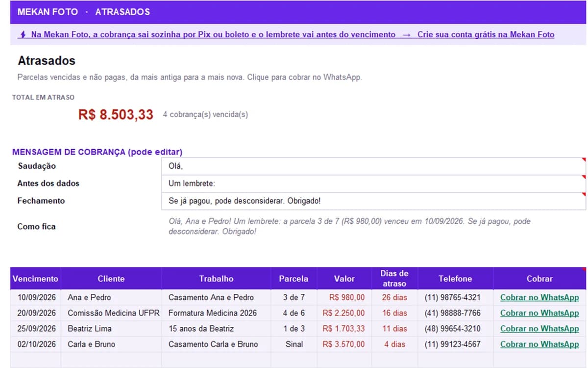The height and width of the screenshot is (368, 588).
Task: Select the 'TOTAL EM ATRASO' label
Action: pyautogui.click(x=43, y=98)
